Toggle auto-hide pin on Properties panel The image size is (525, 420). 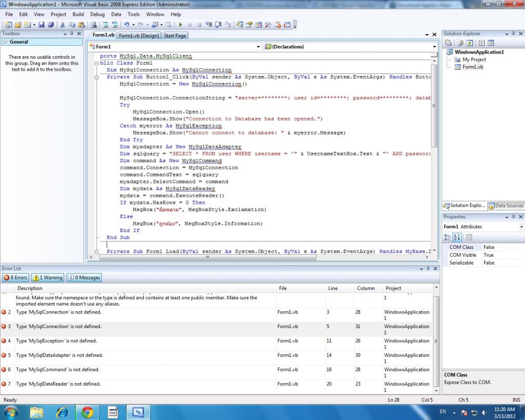point(513,217)
